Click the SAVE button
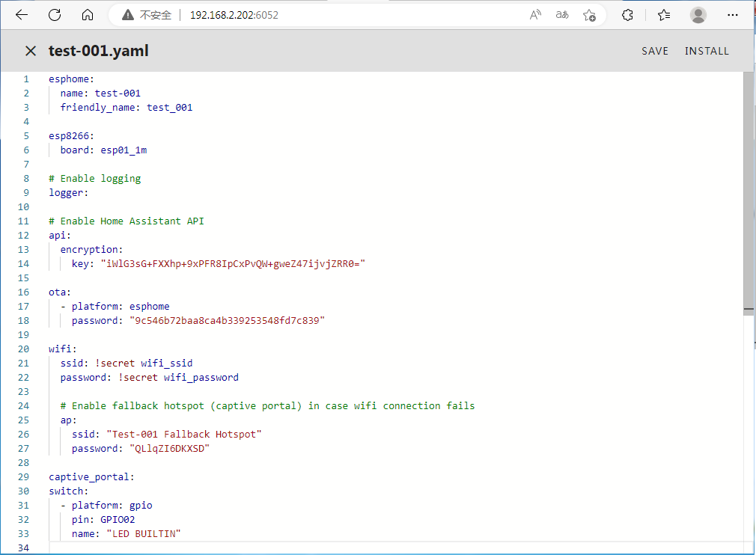This screenshot has height=555, width=756. pos(654,51)
